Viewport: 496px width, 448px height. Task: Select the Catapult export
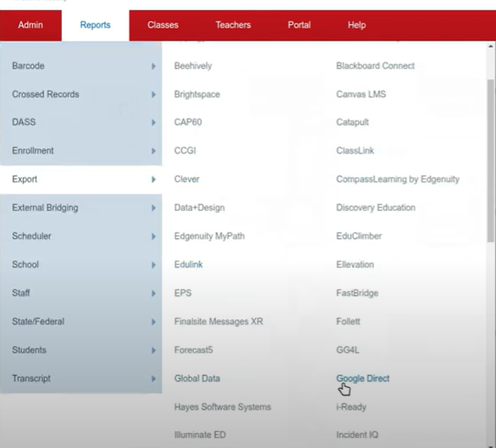(352, 122)
